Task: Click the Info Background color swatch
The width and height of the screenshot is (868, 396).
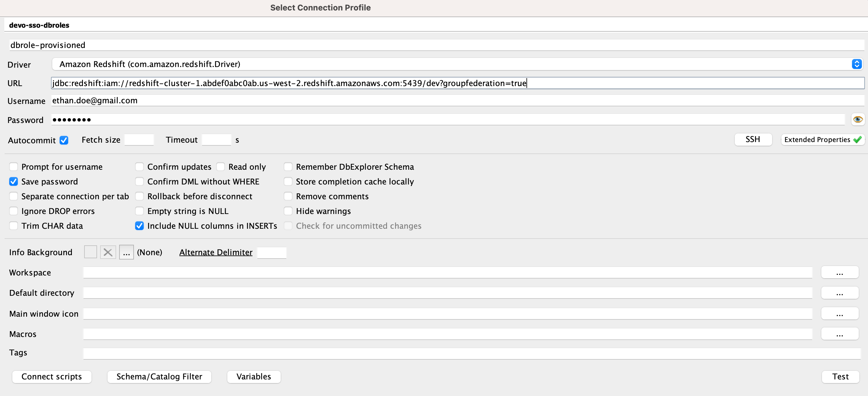Action: coord(90,252)
